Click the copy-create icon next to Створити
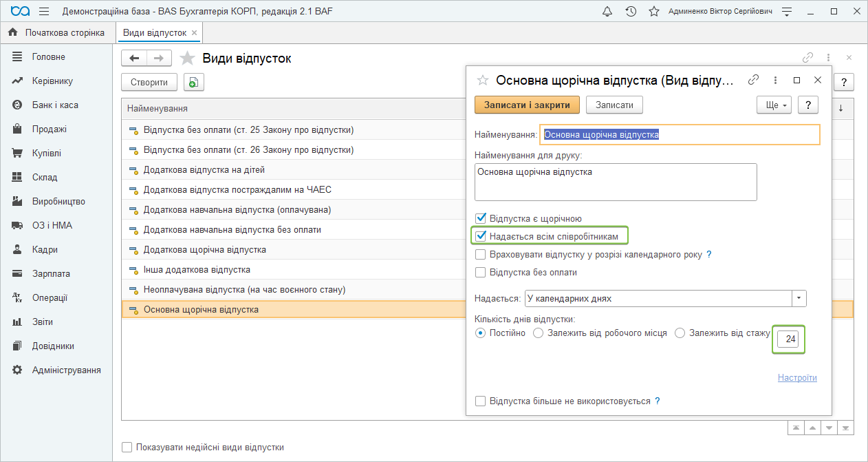Screen dimensions: 868x462 coord(194,83)
